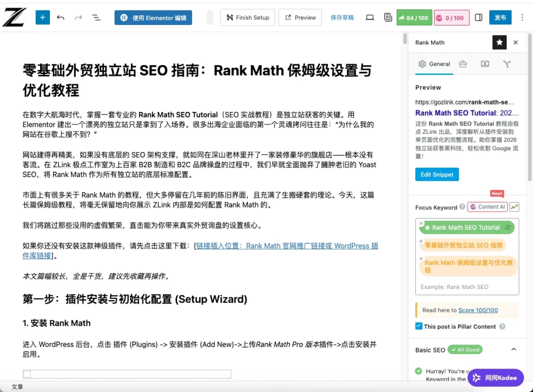Open the keyword trends chart icon
The image size is (533, 392).
(x=514, y=207)
